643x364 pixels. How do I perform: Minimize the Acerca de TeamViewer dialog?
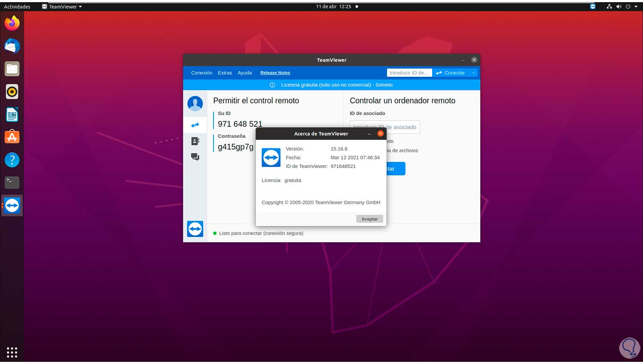click(x=369, y=134)
